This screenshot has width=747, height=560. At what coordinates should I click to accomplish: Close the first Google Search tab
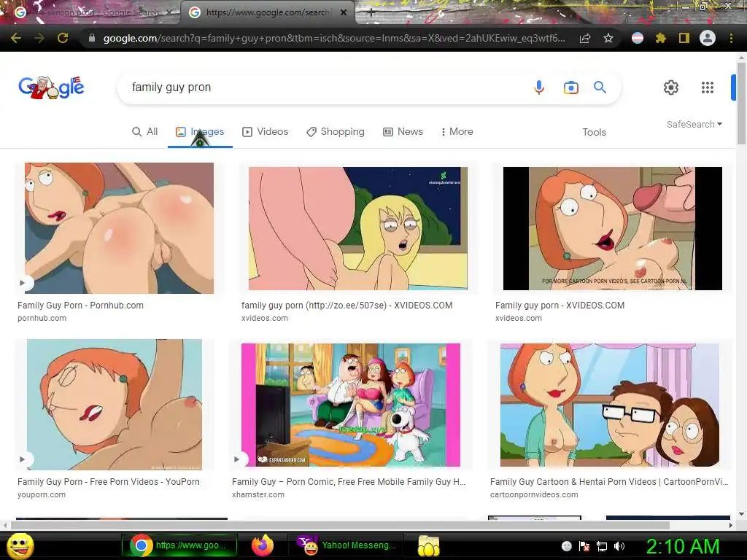point(169,12)
